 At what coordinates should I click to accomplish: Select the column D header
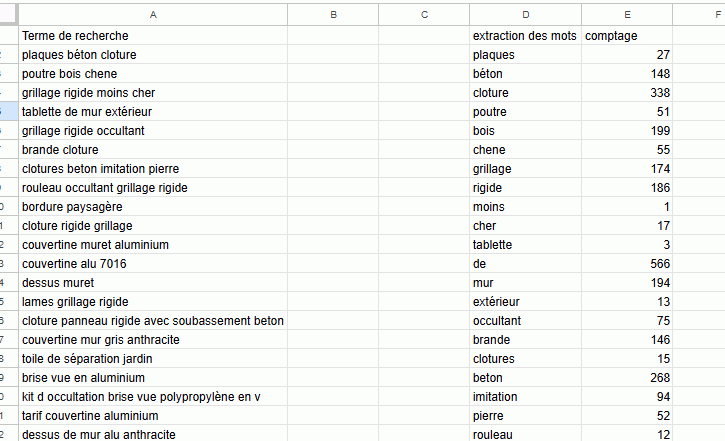tap(525, 14)
